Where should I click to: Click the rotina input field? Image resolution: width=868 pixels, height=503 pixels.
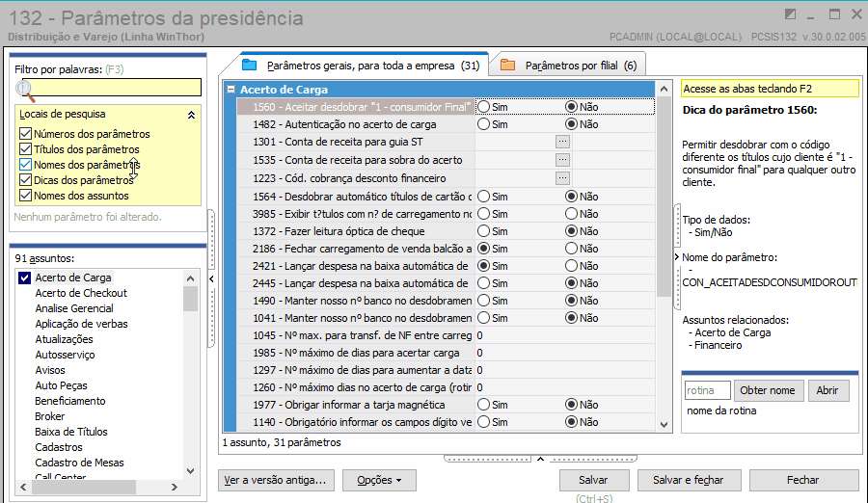708,390
